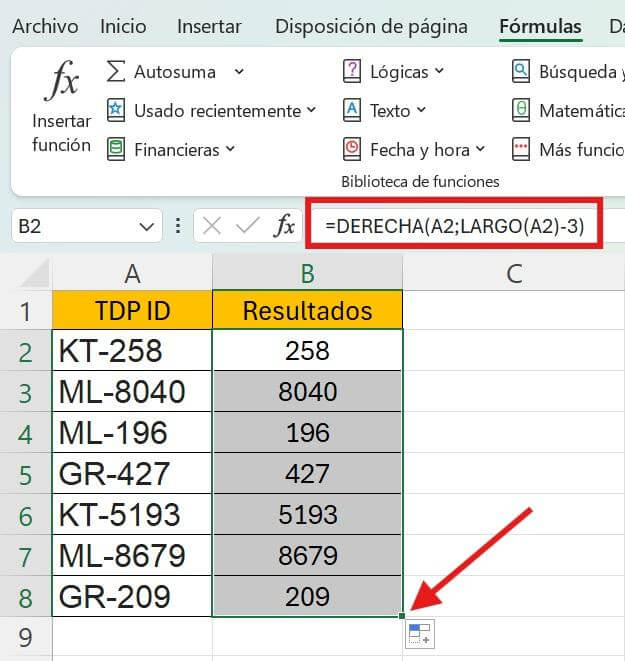Image resolution: width=625 pixels, height=661 pixels.
Task: Click the Búsqueda magnifier book icon
Action: [x=521, y=71]
